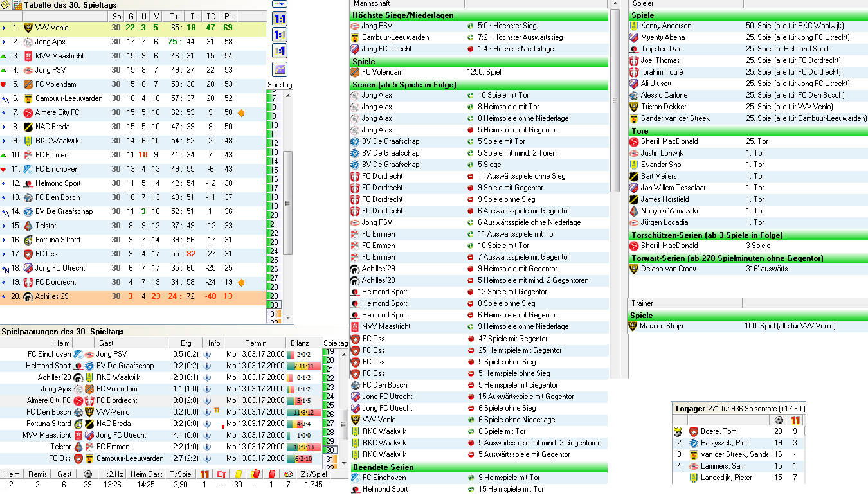Select the 'Fortuna Sittard' row in the league table
Screen dimensions: 868x500
[x=133, y=240]
